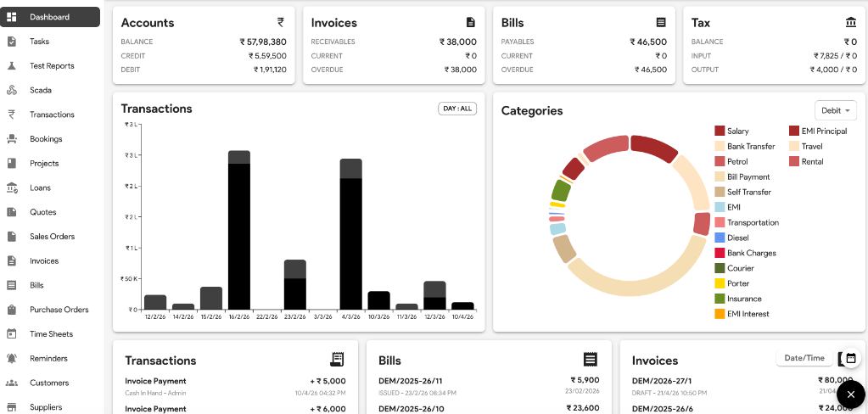The width and height of the screenshot is (868, 414).
Task: Toggle the EMI light blue legend swatch
Action: coord(720,207)
